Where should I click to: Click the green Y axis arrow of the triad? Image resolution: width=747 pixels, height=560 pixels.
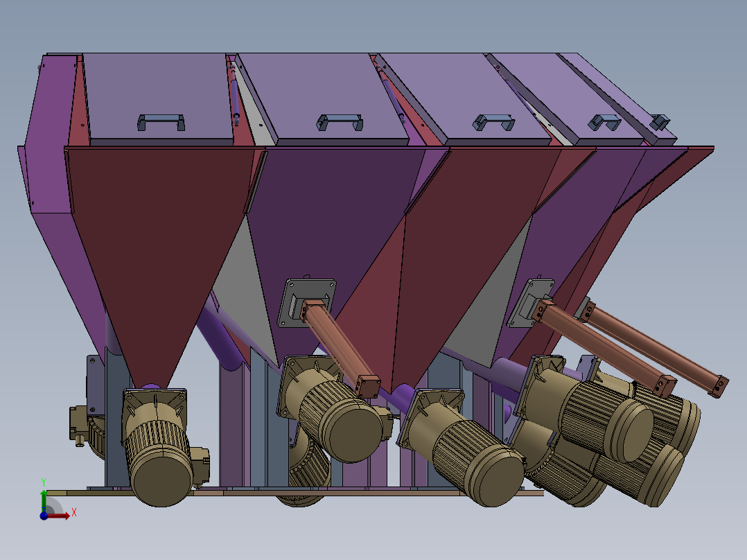tap(44, 500)
